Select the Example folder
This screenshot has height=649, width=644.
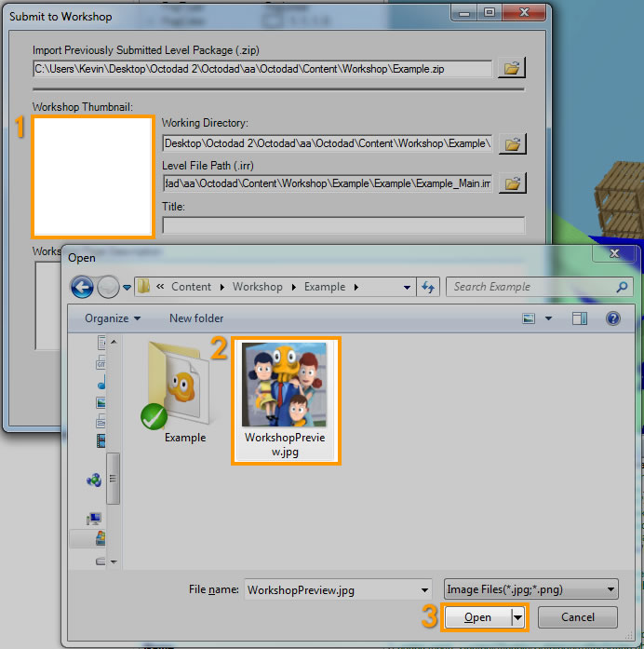coord(181,393)
